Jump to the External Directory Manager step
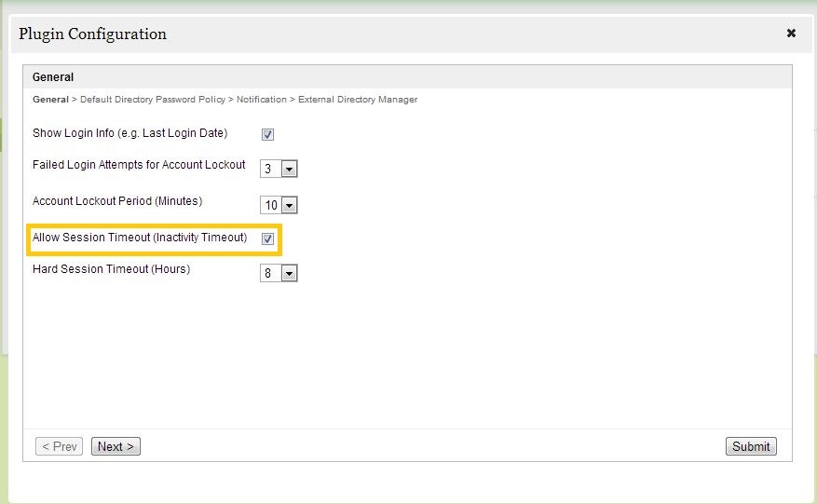The height and width of the screenshot is (504, 817). (358, 99)
